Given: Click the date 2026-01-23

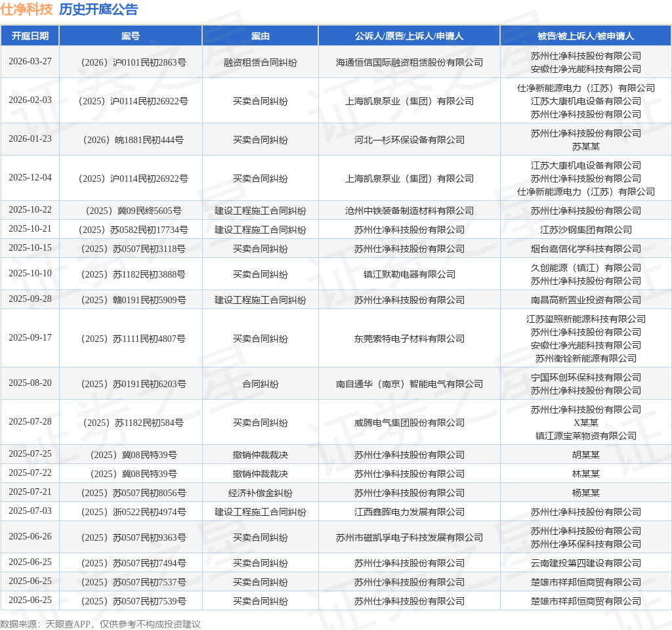Looking at the screenshot, I should coord(30,138).
